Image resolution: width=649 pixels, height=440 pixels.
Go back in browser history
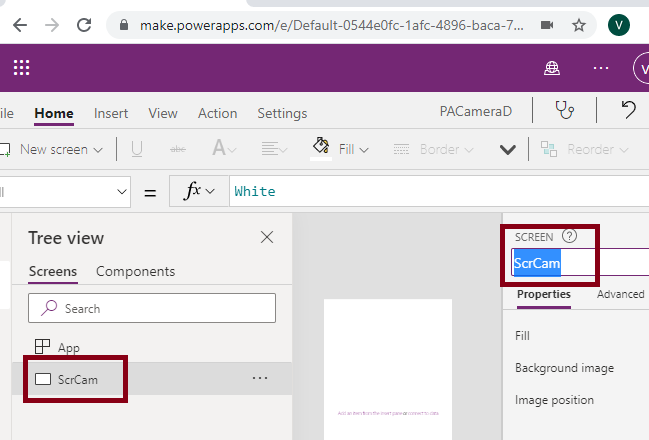pos(20,25)
